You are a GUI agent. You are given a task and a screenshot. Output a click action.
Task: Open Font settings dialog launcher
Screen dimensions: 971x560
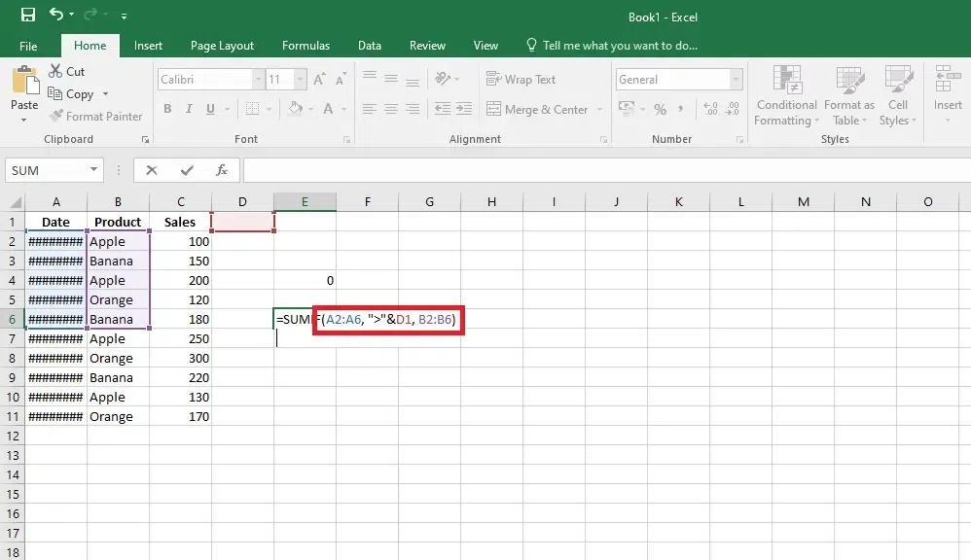pyautogui.click(x=346, y=140)
